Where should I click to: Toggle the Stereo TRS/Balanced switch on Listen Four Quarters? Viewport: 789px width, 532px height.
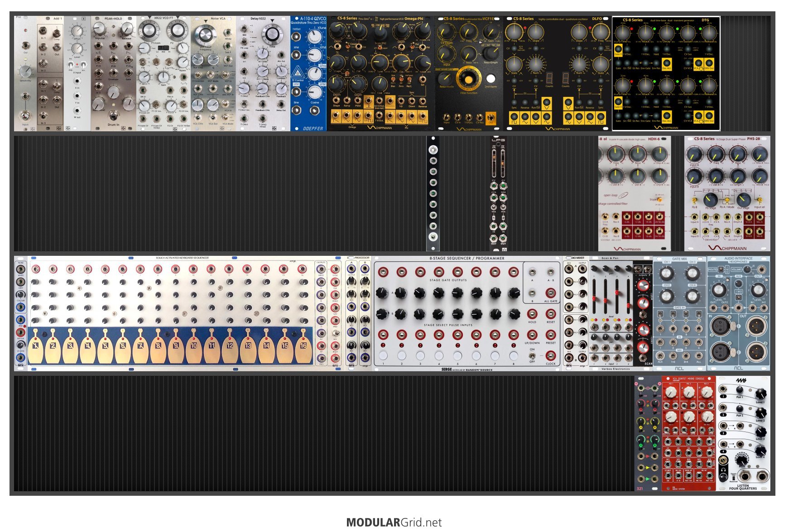tap(734, 476)
